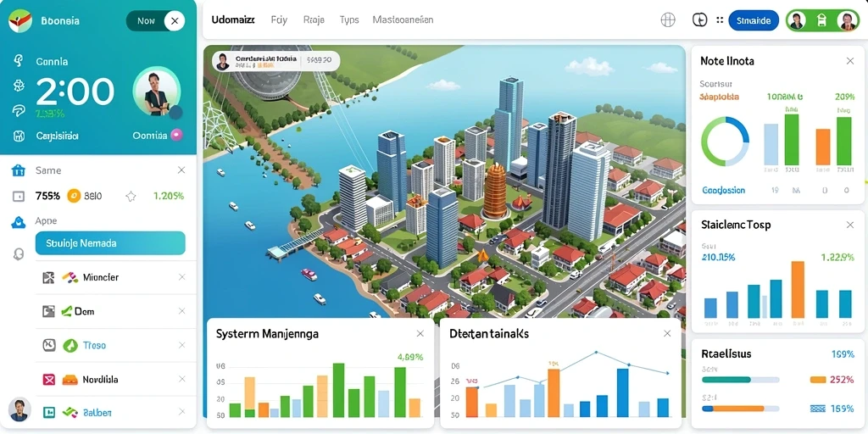Toggle the Now switch in sidebar header
The image size is (868, 434).
pos(156,21)
